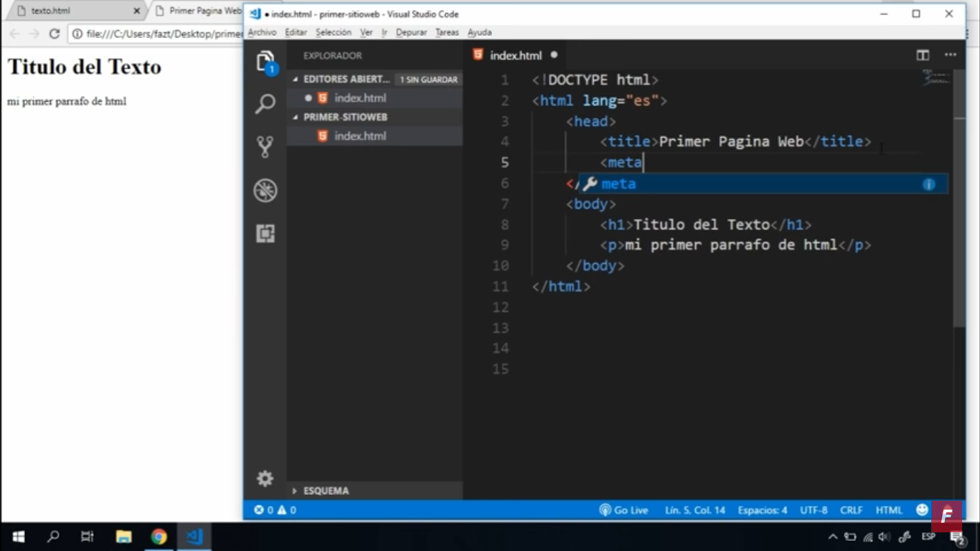Click the Titulo del Texto heading code

(x=702, y=225)
